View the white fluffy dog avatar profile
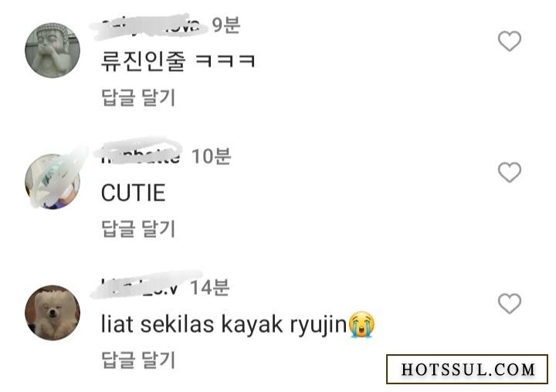This screenshot has height=392, width=556. 53,313
